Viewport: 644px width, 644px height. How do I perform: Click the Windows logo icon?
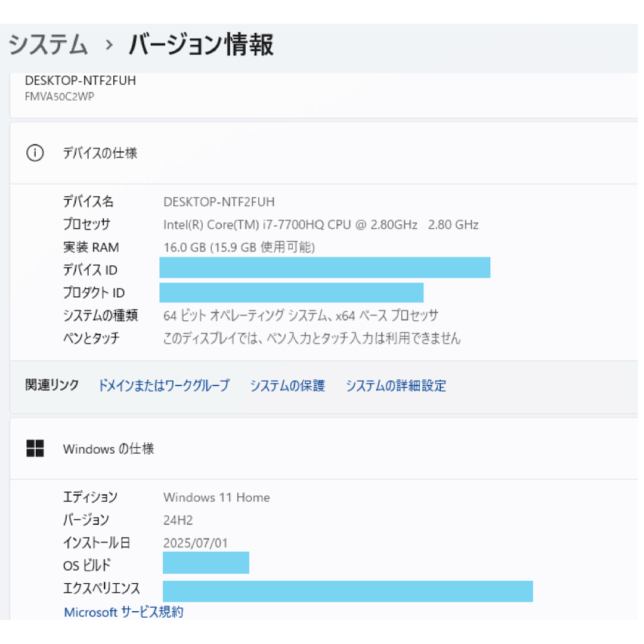click(35, 448)
